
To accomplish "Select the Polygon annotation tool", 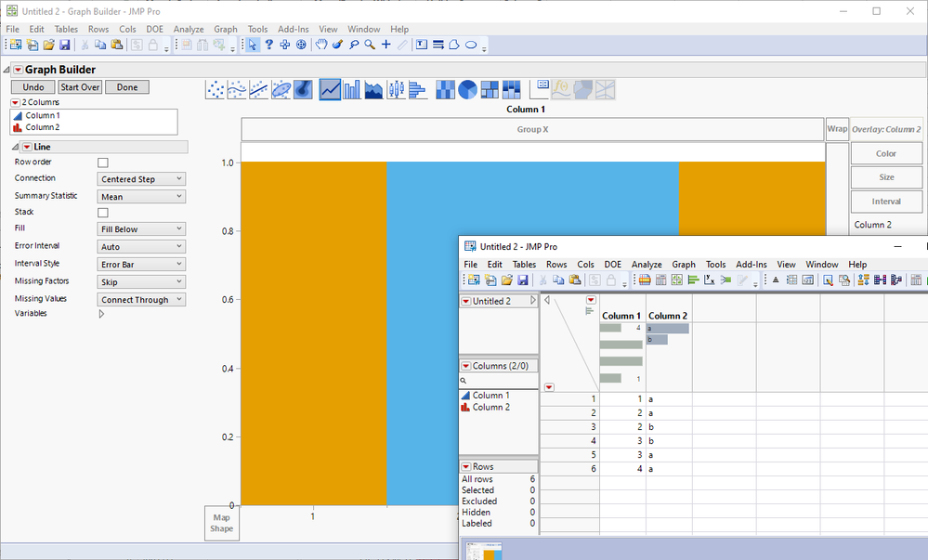I will point(454,45).
